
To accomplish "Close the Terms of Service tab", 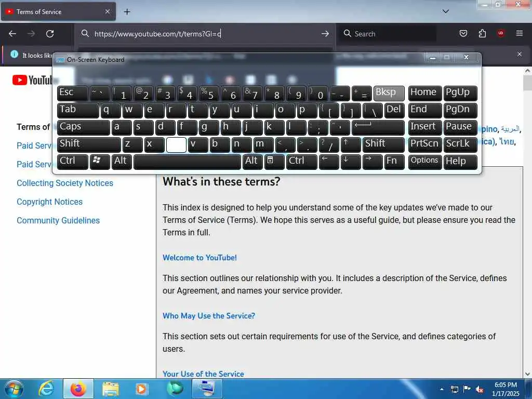I will pyautogui.click(x=107, y=11).
